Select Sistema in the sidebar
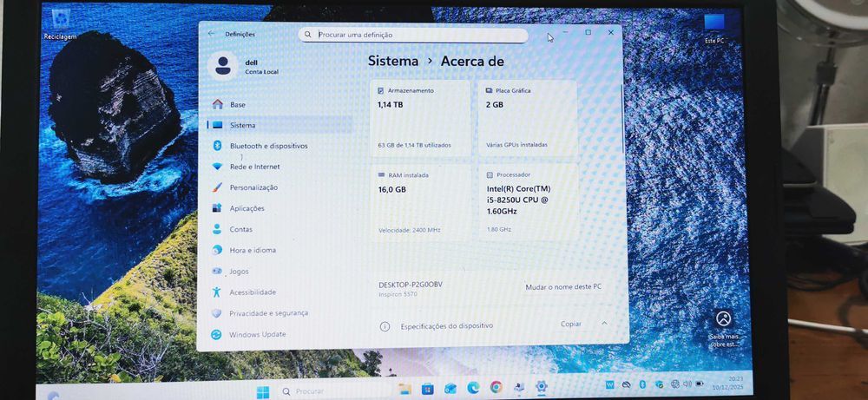The height and width of the screenshot is (400, 868). coord(279,125)
